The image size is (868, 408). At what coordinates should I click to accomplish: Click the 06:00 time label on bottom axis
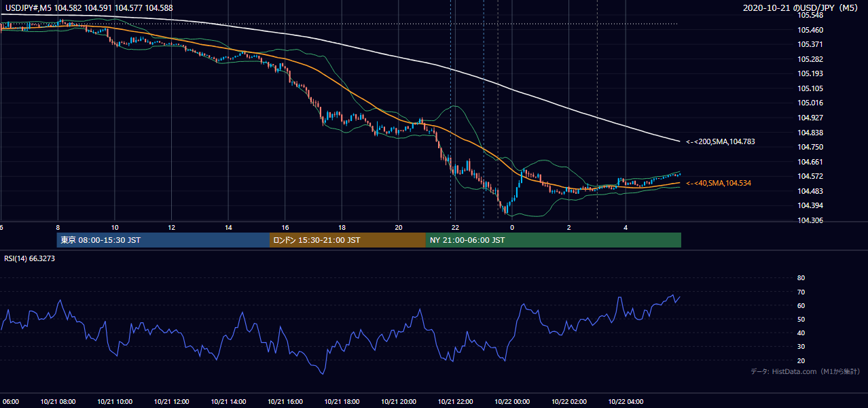(x=10, y=401)
